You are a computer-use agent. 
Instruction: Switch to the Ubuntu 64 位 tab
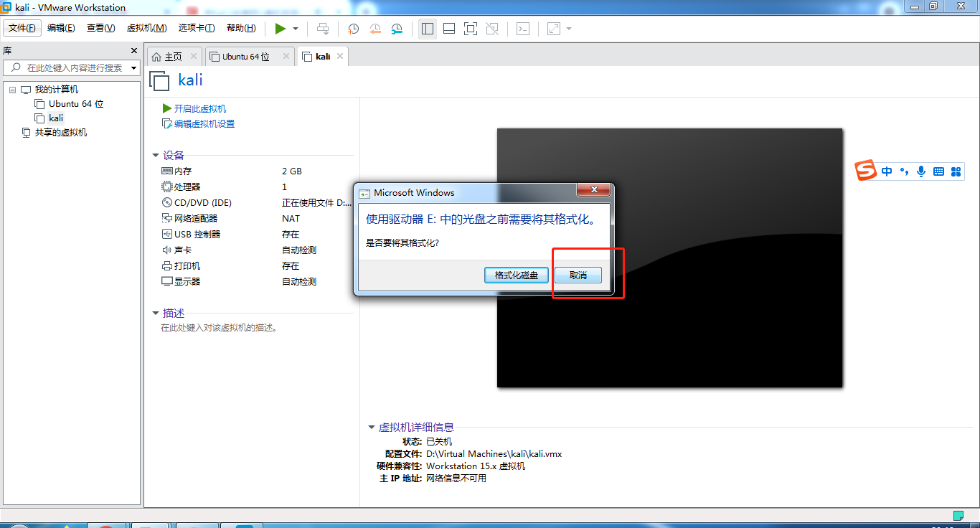click(x=245, y=55)
